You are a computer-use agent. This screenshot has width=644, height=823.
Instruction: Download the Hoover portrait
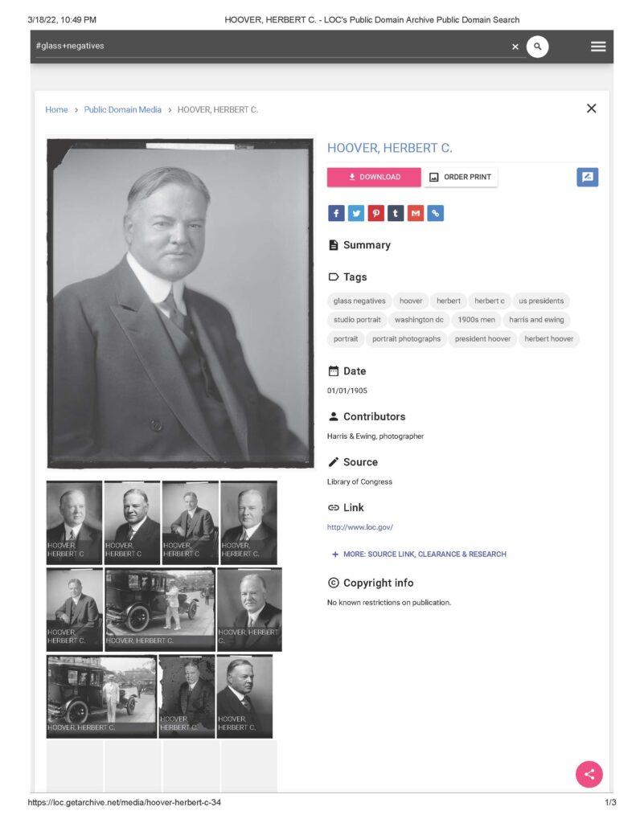374,177
